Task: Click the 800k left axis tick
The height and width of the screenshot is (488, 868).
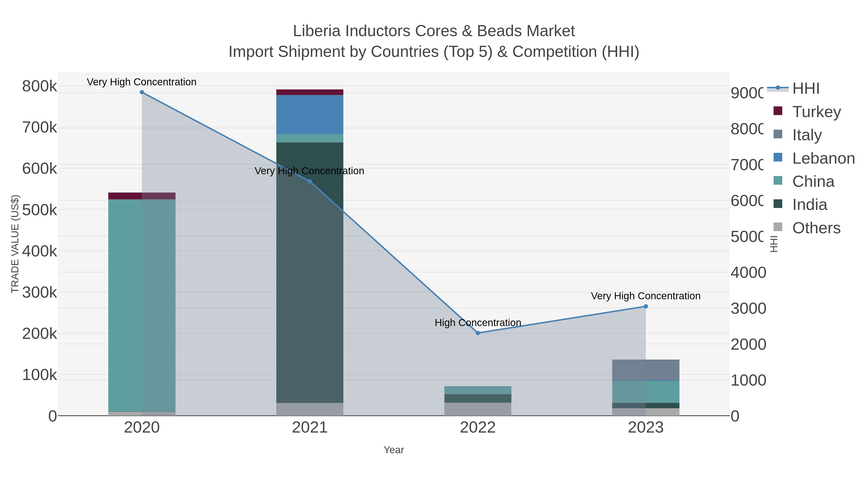Action: click(x=40, y=86)
